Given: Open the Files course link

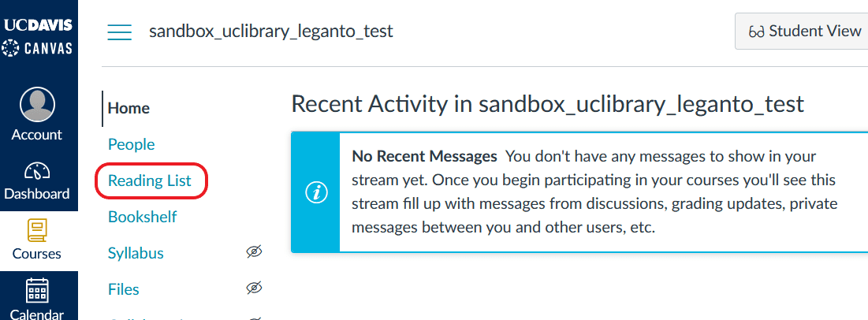Looking at the screenshot, I should tap(124, 289).
